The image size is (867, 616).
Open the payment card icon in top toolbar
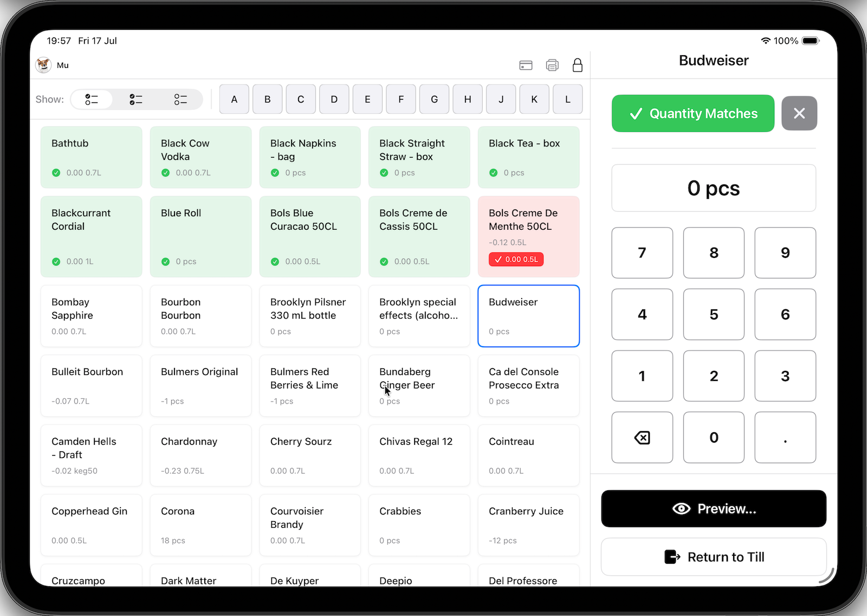click(526, 65)
